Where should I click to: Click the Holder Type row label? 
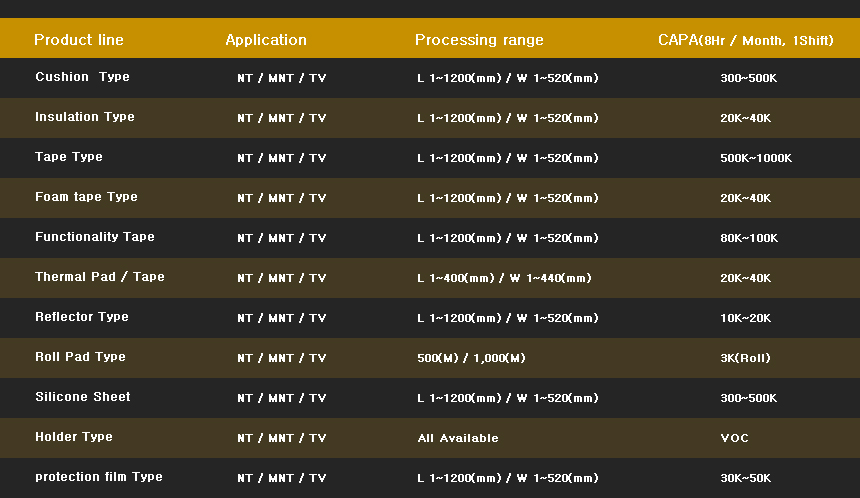[74, 437]
